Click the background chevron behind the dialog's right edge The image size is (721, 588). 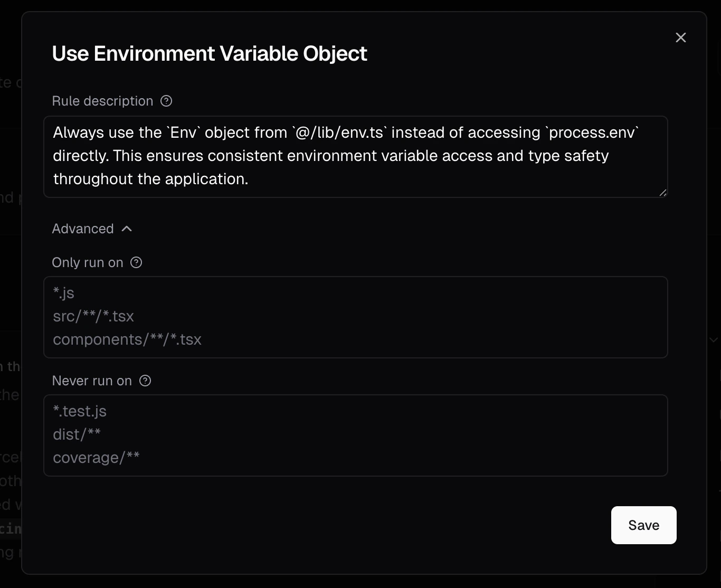pyautogui.click(x=714, y=339)
